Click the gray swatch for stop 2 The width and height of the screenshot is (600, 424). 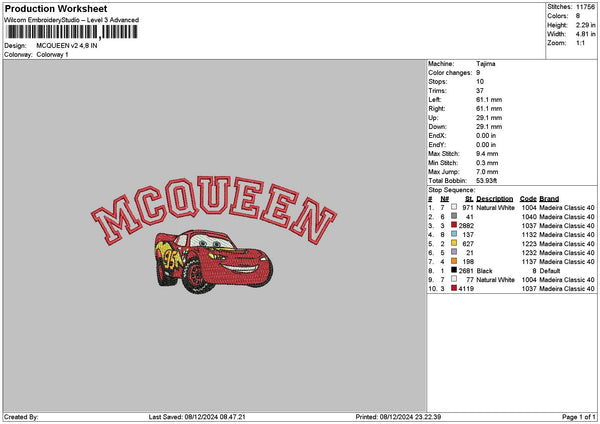point(454,216)
